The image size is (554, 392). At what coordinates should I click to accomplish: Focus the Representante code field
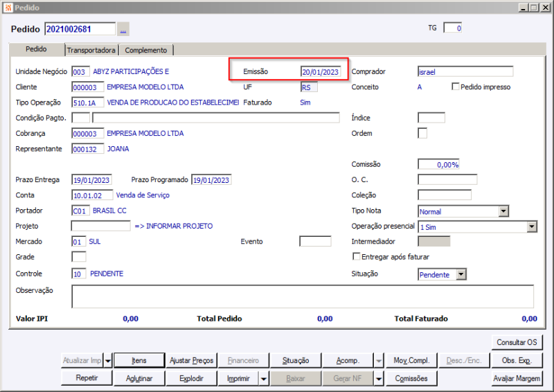[x=88, y=149]
